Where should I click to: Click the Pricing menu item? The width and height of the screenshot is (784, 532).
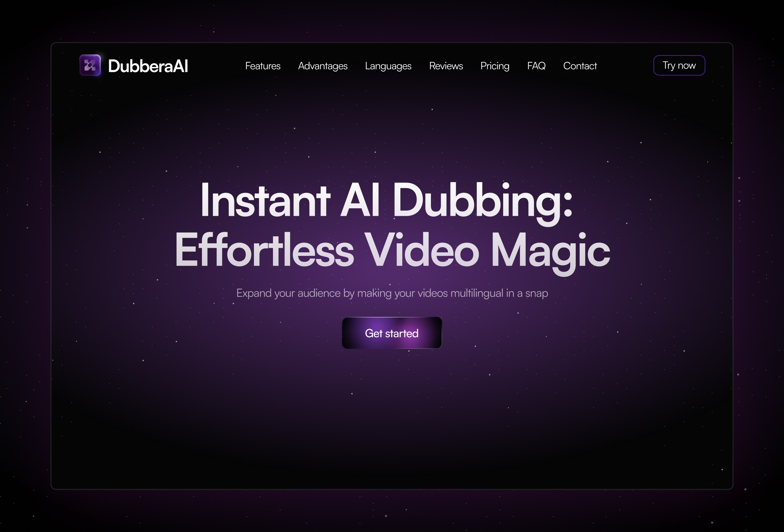[494, 65]
